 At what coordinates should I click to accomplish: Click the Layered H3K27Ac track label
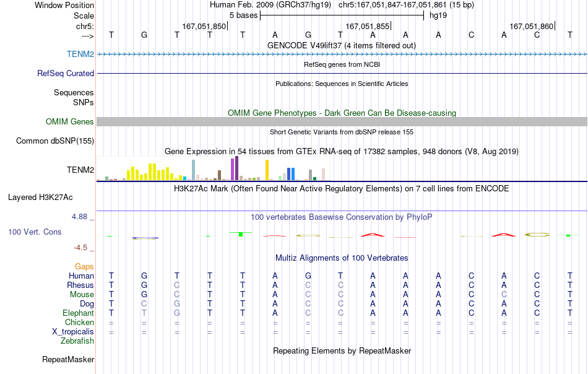(x=40, y=198)
